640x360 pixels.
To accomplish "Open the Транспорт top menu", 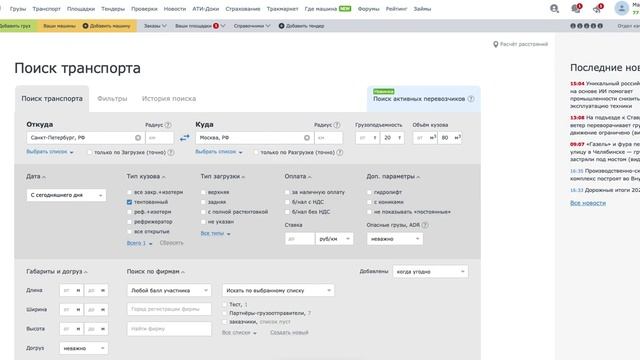I will click(47, 9).
